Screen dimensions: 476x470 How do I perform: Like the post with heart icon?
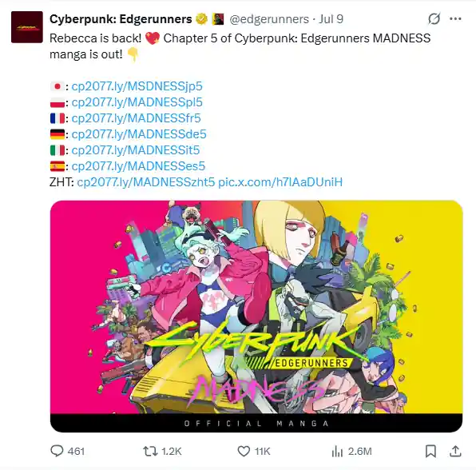click(244, 451)
